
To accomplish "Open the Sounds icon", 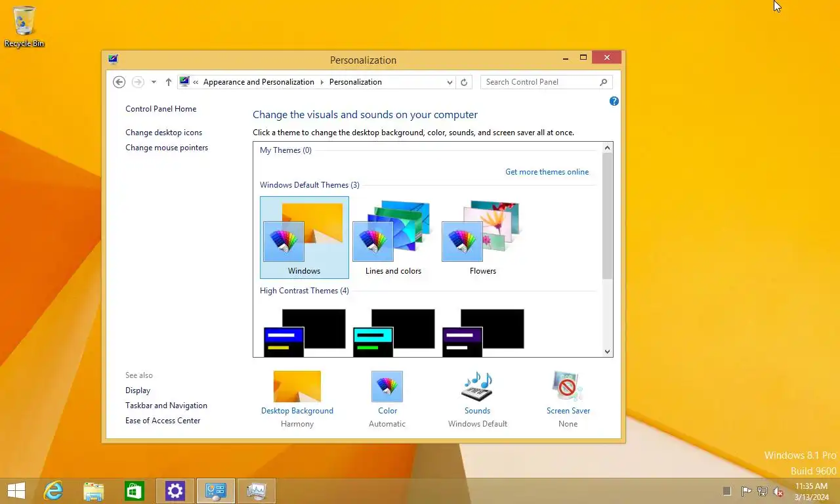I will (x=477, y=387).
